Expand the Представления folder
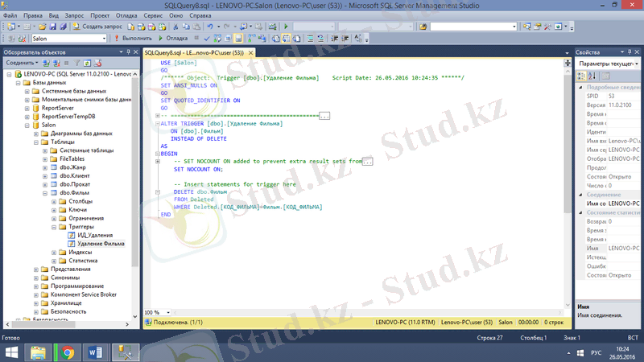Screen dimensions: 644x362 click(x=36, y=269)
